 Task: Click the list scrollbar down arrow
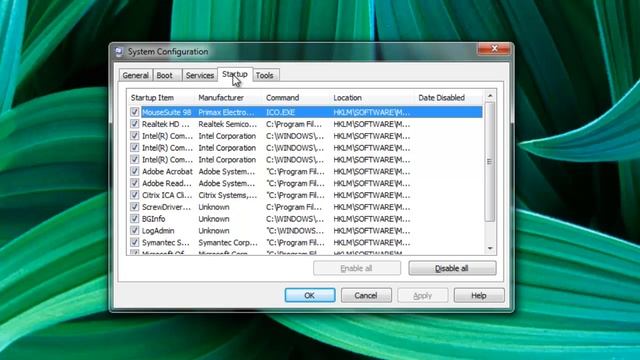pos(490,248)
